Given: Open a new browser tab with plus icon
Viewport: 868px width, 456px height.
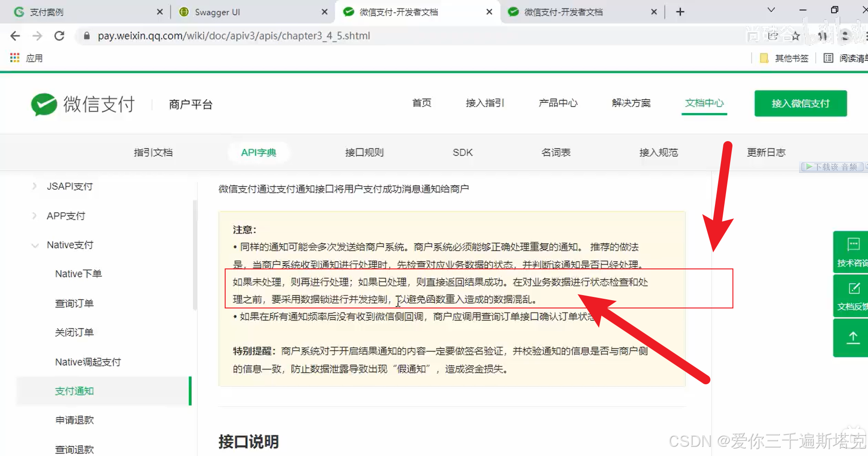Looking at the screenshot, I should (x=681, y=12).
